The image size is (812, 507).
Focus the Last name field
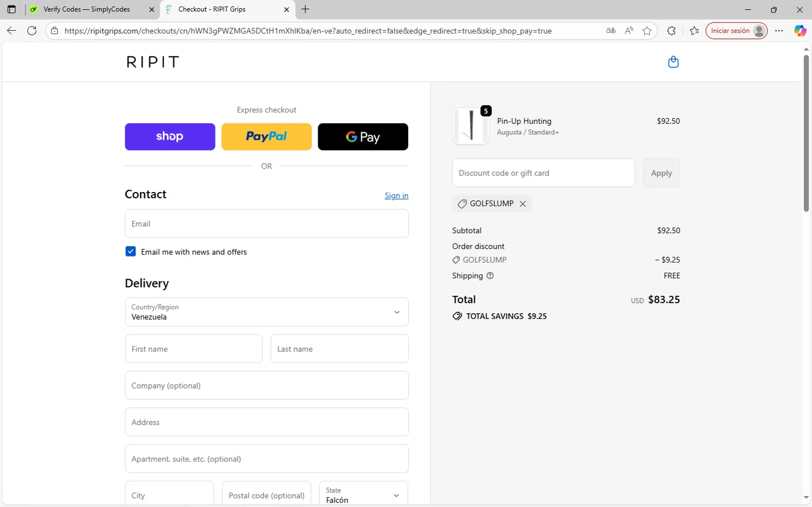(339, 349)
